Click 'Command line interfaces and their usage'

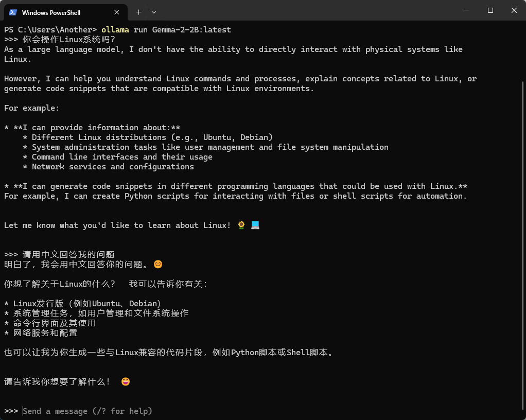tap(118, 157)
